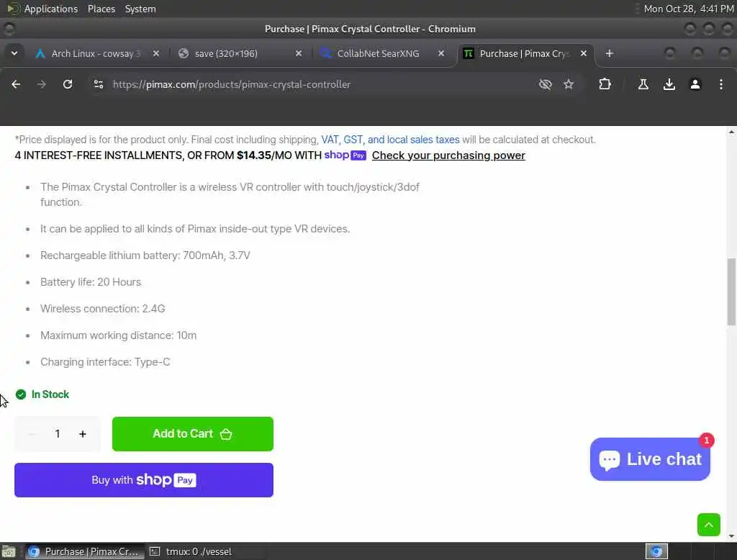Click Check your purchasing power link
Screen dimensions: 737x560
coord(448,155)
